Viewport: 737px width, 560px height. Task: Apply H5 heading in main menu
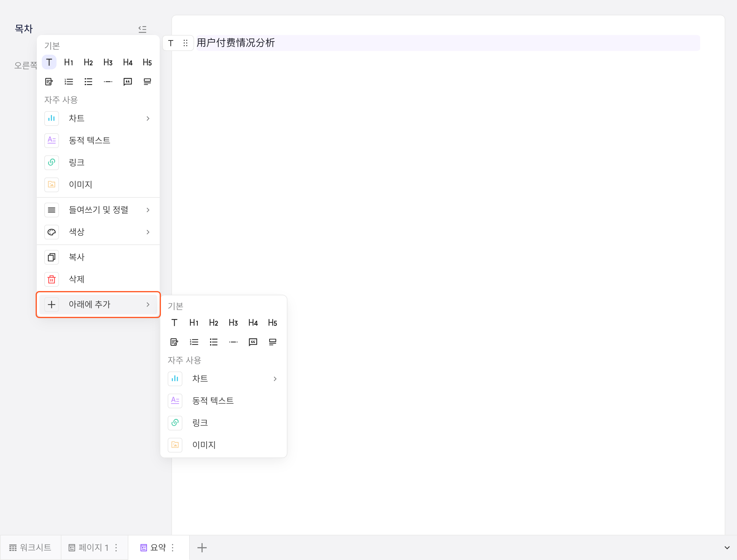pyautogui.click(x=147, y=62)
